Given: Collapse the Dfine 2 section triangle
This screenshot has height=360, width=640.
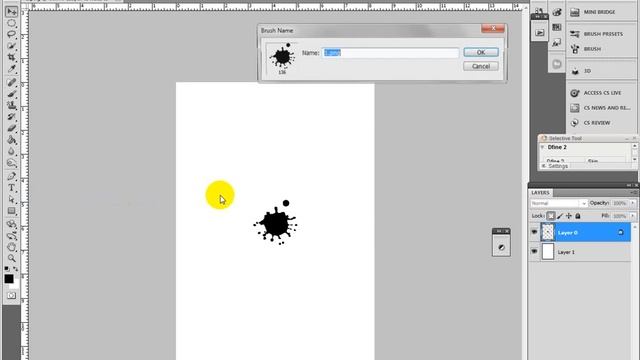Looking at the screenshot, I should pos(542,147).
